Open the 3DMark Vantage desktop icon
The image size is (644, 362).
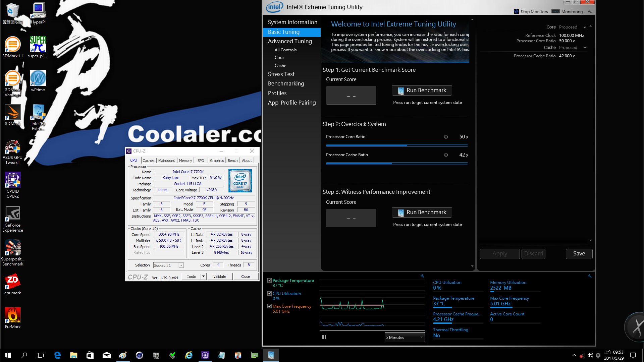[13, 83]
